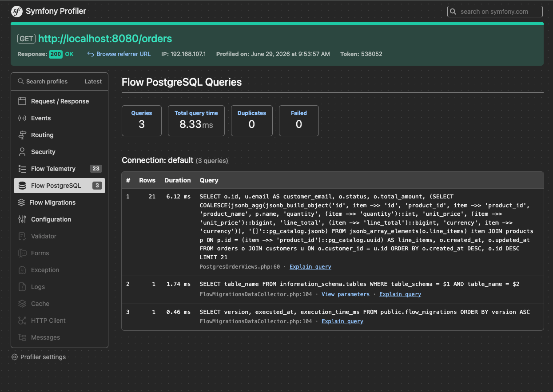Click the Security user icon
The image size is (553, 392).
pyautogui.click(x=22, y=152)
